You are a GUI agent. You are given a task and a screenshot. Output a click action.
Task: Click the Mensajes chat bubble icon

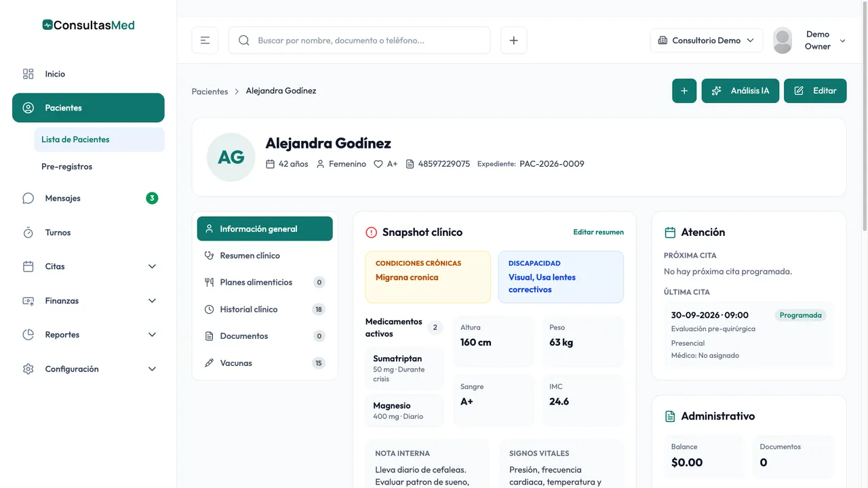[x=28, y=199]
